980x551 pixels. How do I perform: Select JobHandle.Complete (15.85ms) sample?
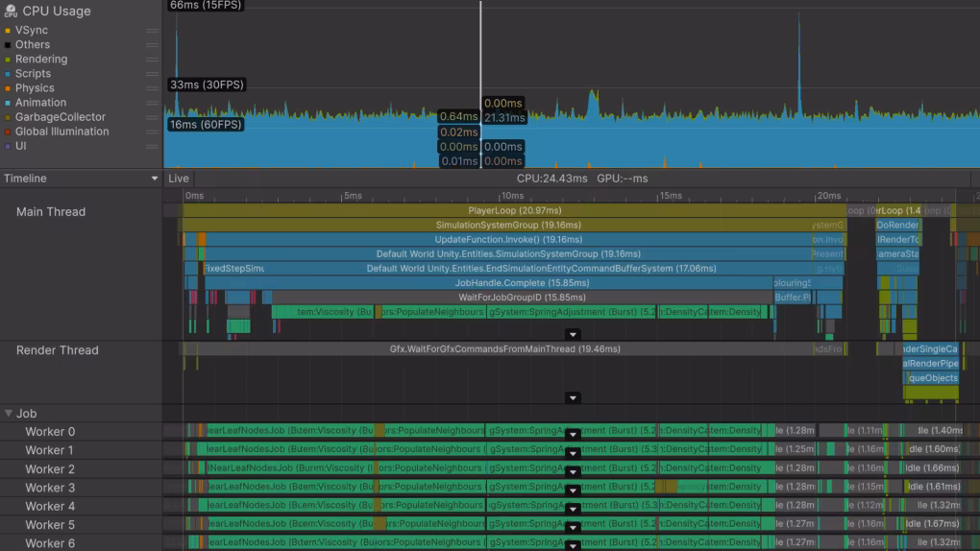(x=489, y=282)
